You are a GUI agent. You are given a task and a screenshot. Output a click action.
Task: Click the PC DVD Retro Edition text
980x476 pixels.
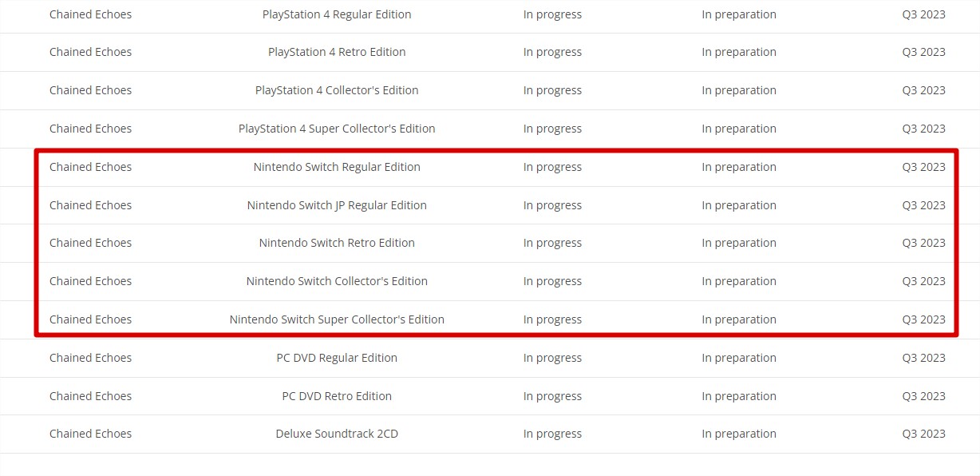[337, 396]
